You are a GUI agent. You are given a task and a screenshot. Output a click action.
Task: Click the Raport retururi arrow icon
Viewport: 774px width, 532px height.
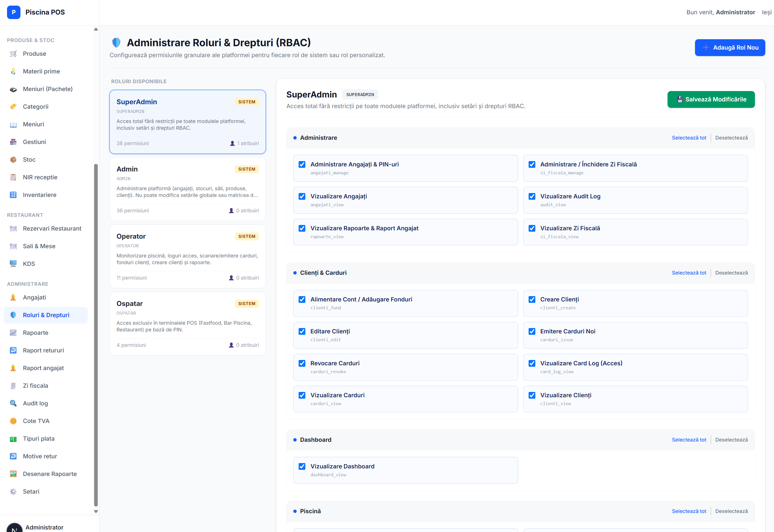[13, 351]
